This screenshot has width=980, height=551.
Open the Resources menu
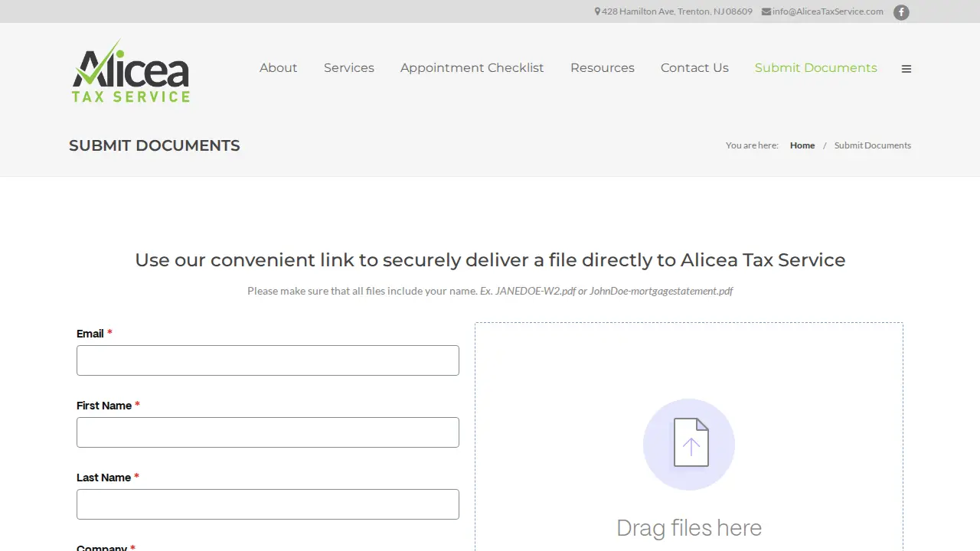(x=603, y=68)
